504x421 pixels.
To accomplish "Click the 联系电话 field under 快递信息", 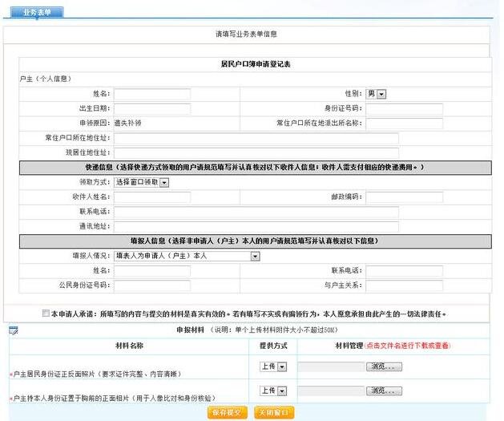I will click(256, 212).
